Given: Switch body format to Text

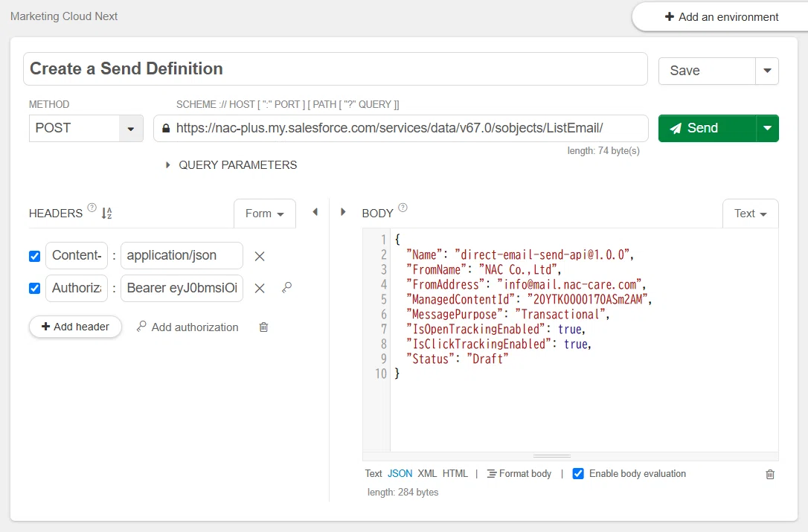Looking at the screenshot, I should pos(373,474).
